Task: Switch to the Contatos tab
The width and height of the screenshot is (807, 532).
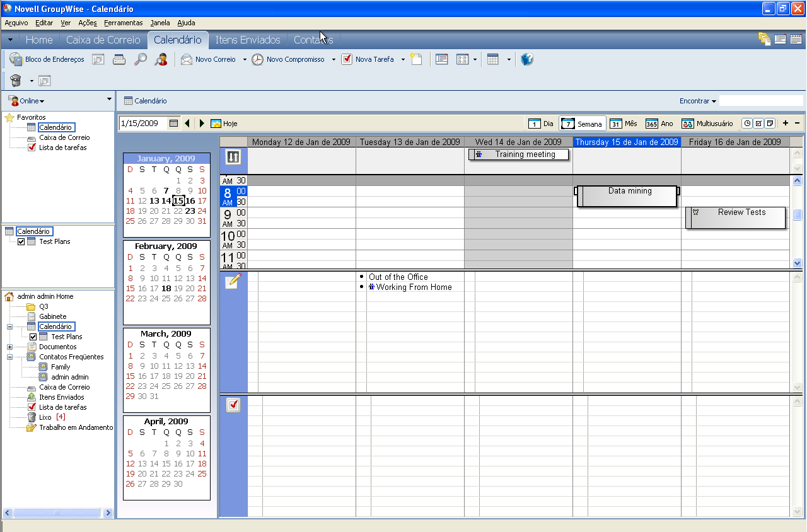Action: [313, 39]
